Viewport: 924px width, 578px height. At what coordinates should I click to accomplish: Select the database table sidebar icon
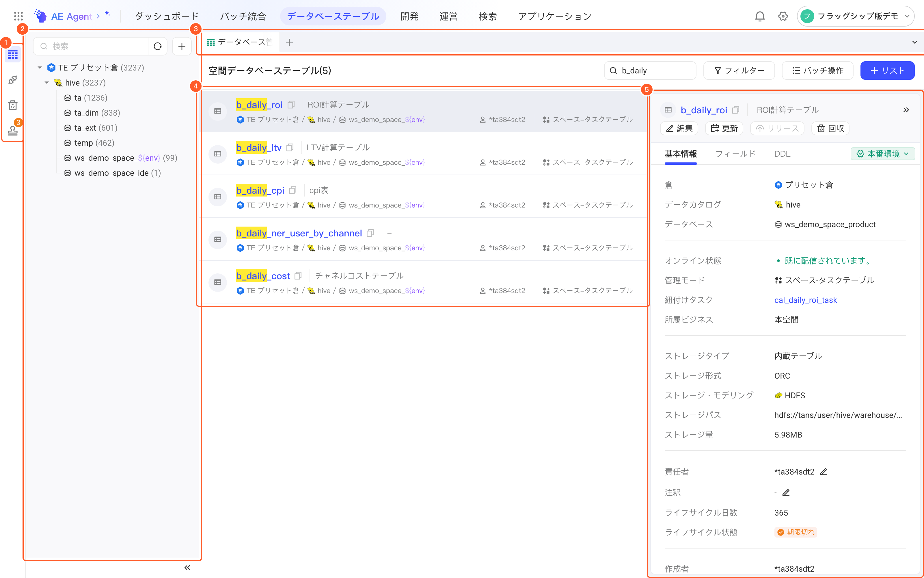click(x=13, y=55)
